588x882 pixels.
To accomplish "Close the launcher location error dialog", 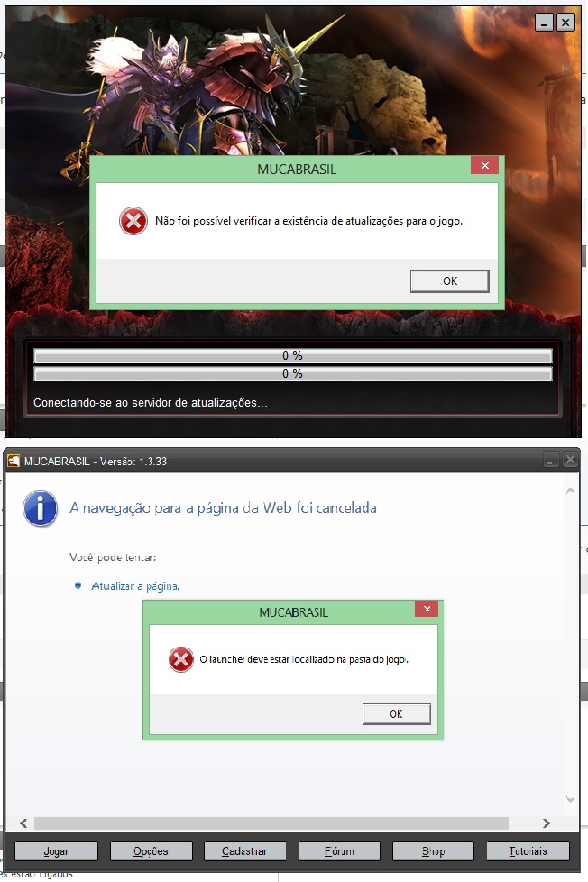I will tap(427, 609).
